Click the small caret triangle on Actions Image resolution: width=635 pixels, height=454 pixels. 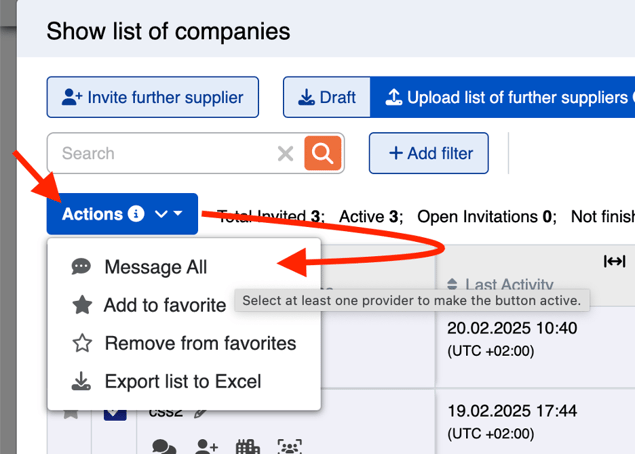[178, 213]
